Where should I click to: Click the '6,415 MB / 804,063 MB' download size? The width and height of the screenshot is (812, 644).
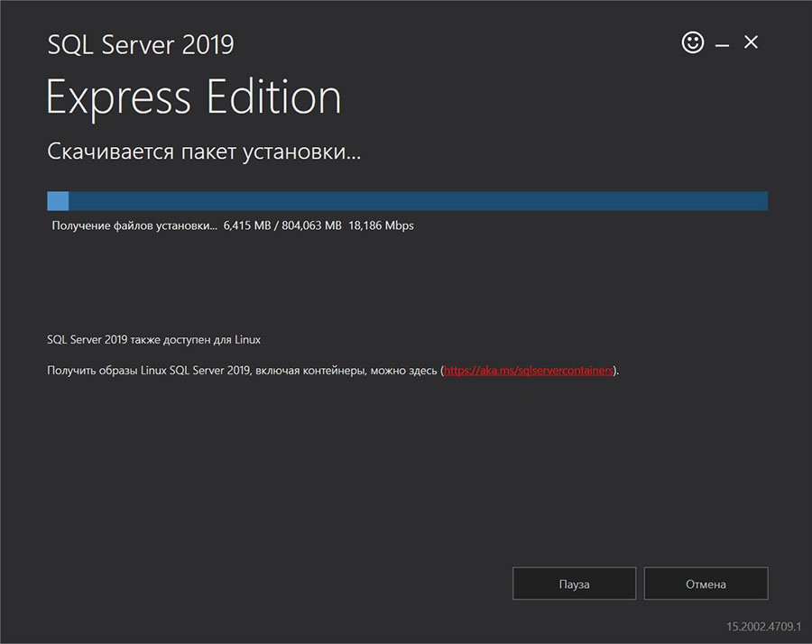click(282, 225)
